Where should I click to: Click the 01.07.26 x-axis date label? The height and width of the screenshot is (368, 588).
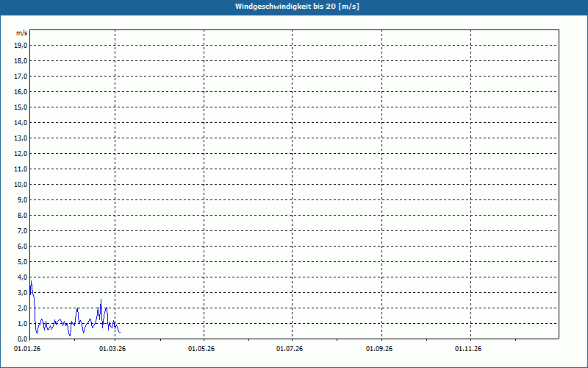pyautogui.click(x=290, y=349)
